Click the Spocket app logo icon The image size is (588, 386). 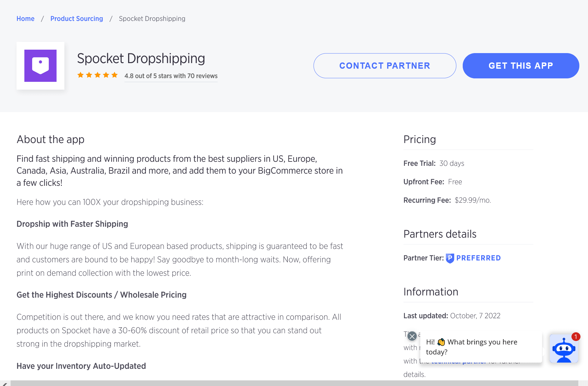tap(40, 66)
